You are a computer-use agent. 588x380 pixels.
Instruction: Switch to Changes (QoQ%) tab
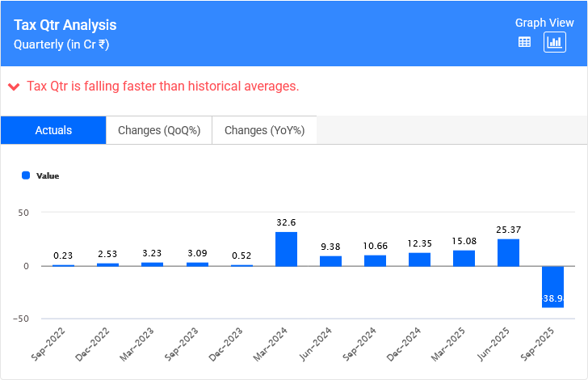[x=159, y=130]
